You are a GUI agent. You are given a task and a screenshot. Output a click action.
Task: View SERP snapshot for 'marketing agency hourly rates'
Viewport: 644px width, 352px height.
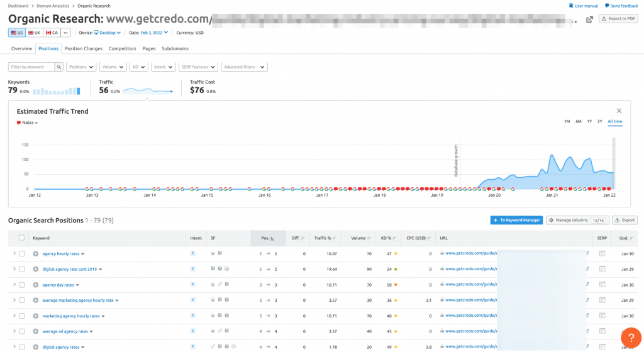coord(602,316)
